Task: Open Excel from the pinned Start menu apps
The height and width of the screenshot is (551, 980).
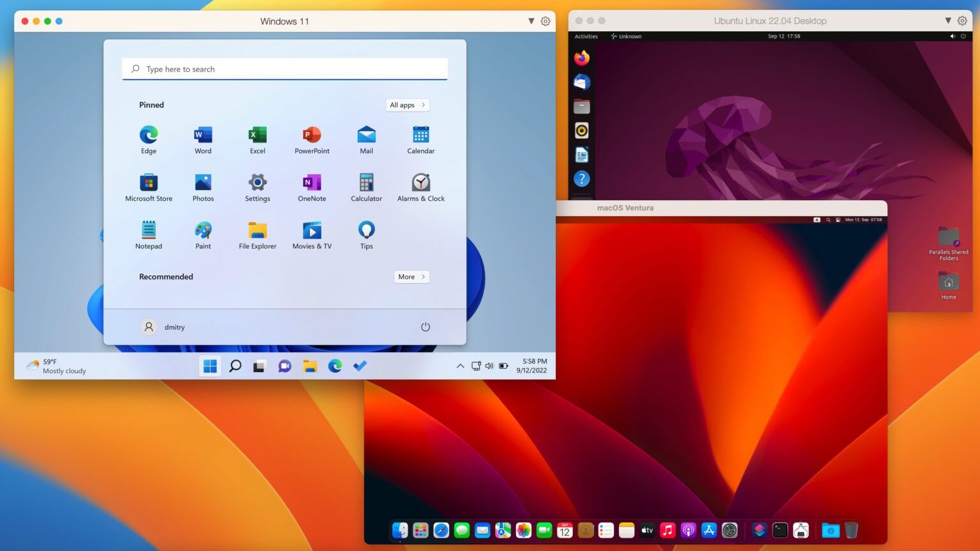Action: tap(257, 135)
